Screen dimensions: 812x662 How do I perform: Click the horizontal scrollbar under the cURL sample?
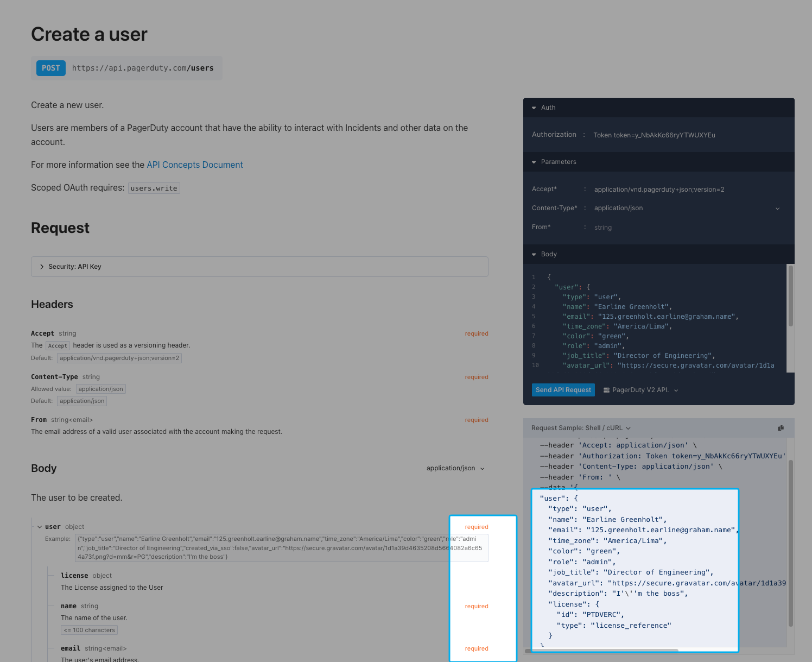click(x=602, y=650)
